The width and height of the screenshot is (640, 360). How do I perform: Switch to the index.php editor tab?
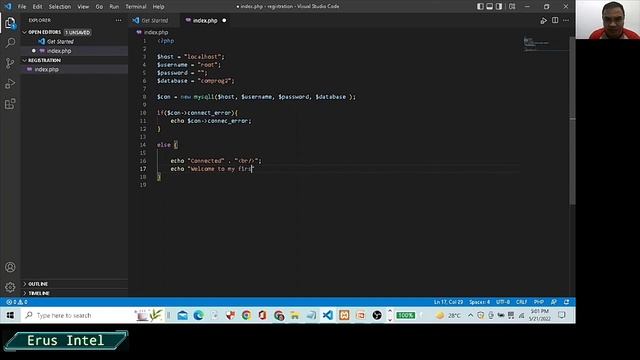205,20
